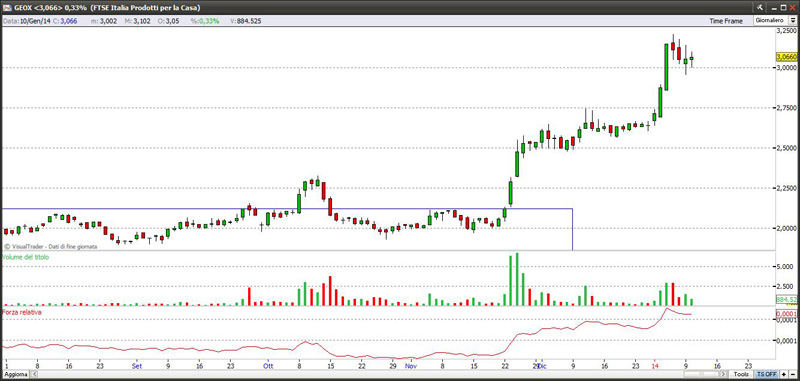Open the Time Frame dropdown arrow
Viewport: 800px width, 381px height.
point(793,20)
